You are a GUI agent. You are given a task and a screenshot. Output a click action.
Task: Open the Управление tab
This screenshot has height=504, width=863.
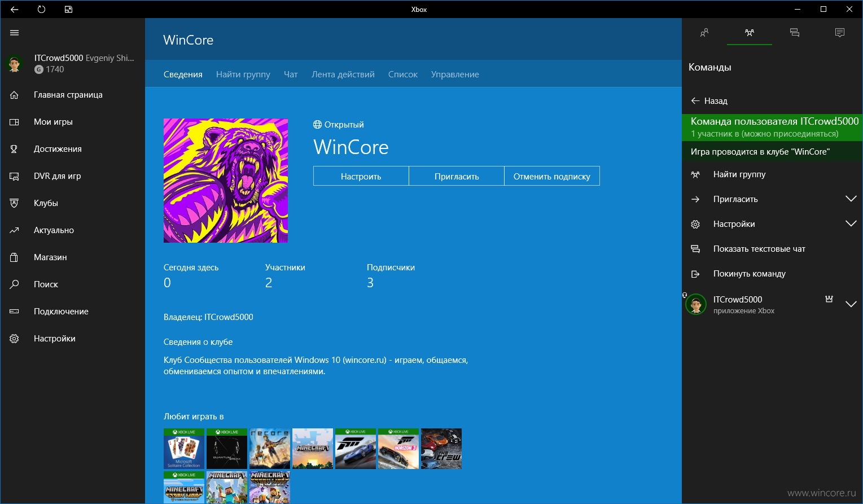coord(455,74)
